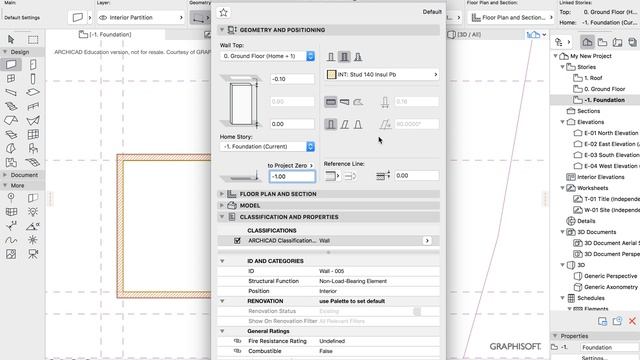Image resolution: width=640 pixels, height=360 pixels.
Task: Select the Object tool
Action: pyautogui.click(x=33, y=149)
